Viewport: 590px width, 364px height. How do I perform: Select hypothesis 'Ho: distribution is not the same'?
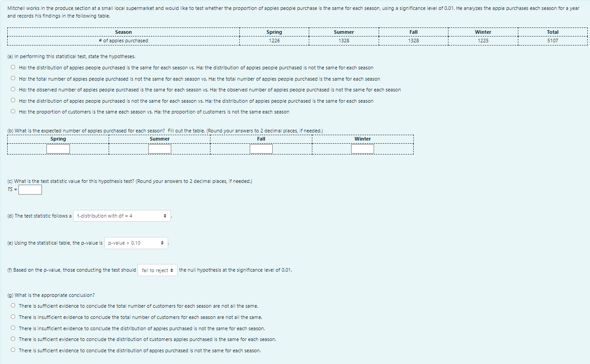14,101
